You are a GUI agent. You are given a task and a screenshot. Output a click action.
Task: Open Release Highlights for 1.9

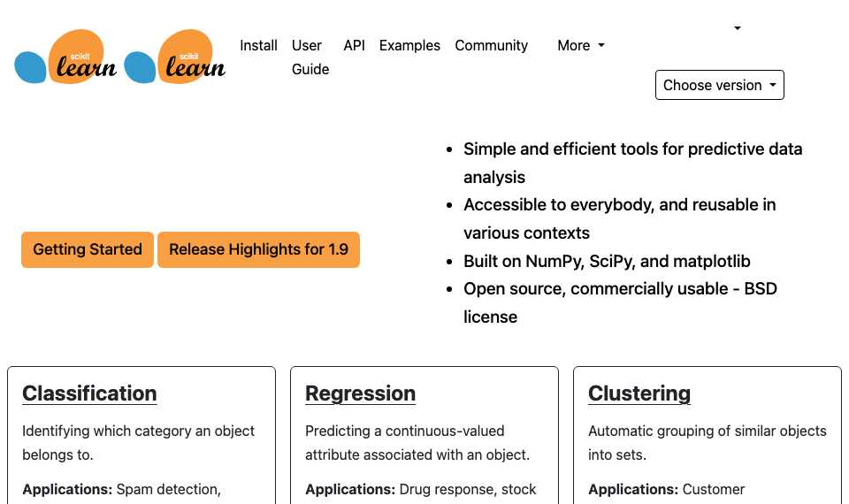click(x=258, y=249)
